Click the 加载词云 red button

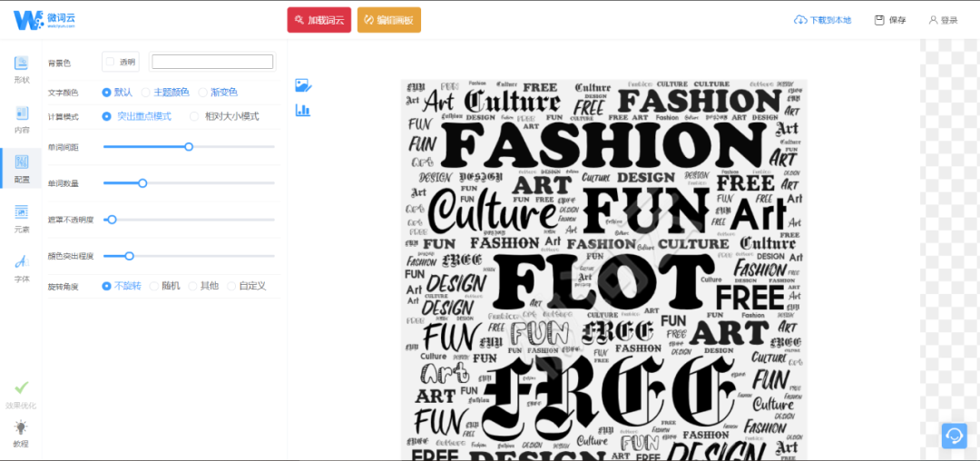(x=319, y=19)
